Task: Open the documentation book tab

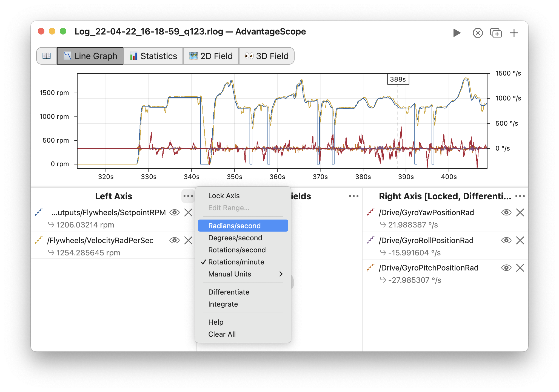Action: (47, 56)
